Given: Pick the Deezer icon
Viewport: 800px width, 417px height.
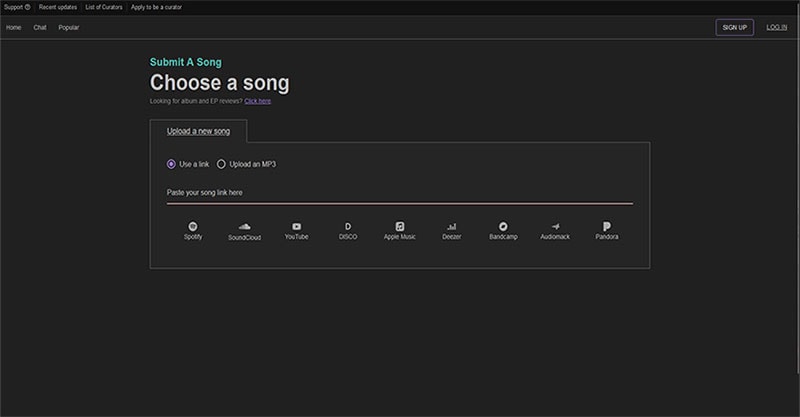Looking at the screenshot, I should click(452, 226).
